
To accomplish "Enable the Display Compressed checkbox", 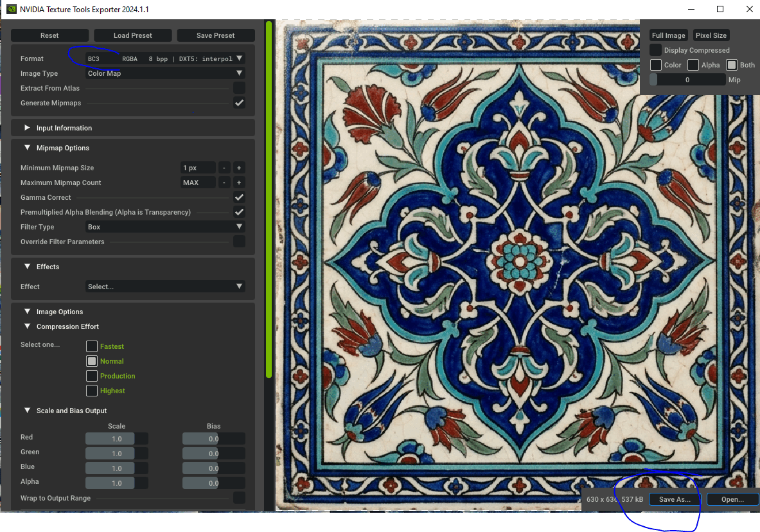I will click(655, 50).
